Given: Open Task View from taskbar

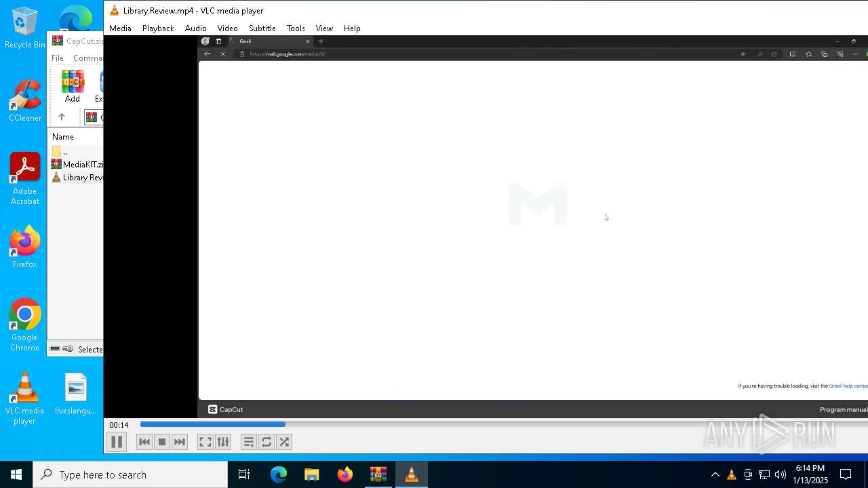Looking at the screenshot, I should click(x=244, y=474).
